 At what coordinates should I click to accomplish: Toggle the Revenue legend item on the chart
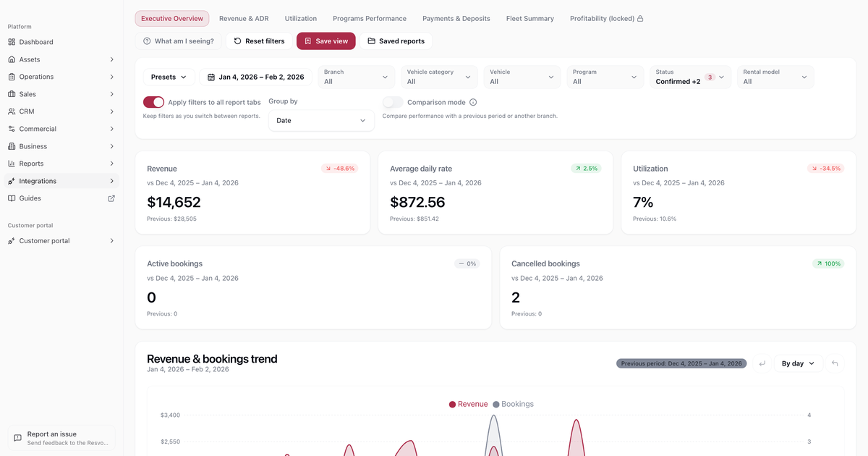tap(467, 404)
